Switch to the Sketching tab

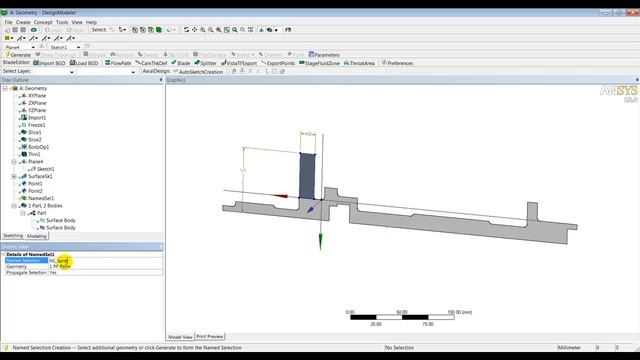(13, 236)
